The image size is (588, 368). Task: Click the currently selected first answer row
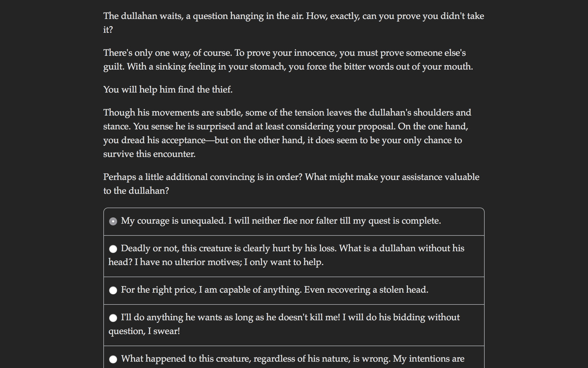click(x=294, y=221)
